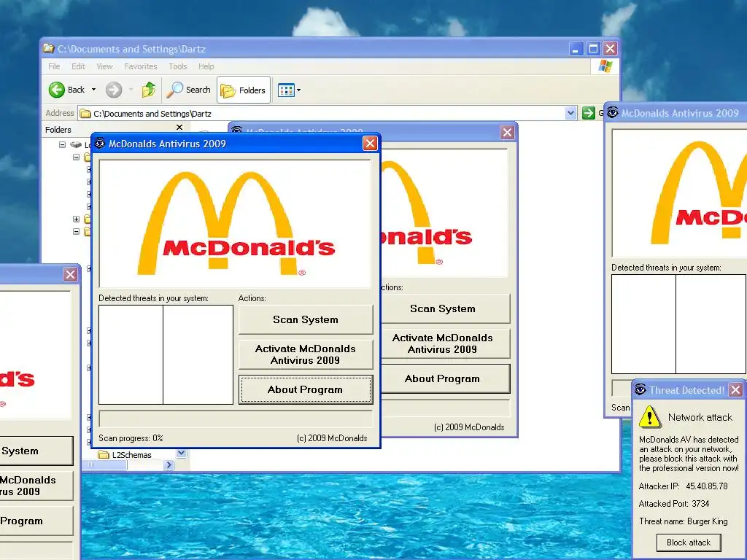The width and height of the screenshot is (747, 560).
Task: Open the Forward button history dropdown arrow
Action: 131,90
